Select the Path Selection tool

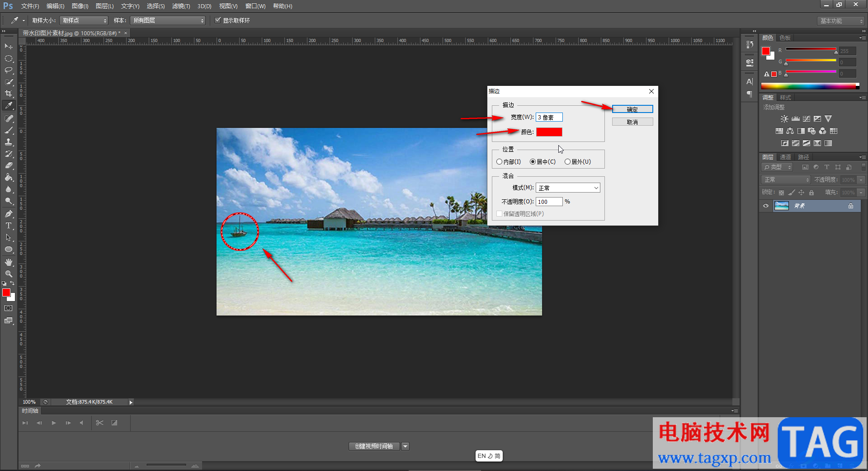9,237
